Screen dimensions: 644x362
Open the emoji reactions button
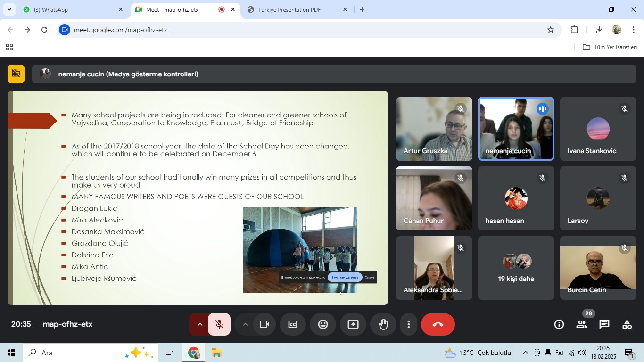[x=323, y=324]
